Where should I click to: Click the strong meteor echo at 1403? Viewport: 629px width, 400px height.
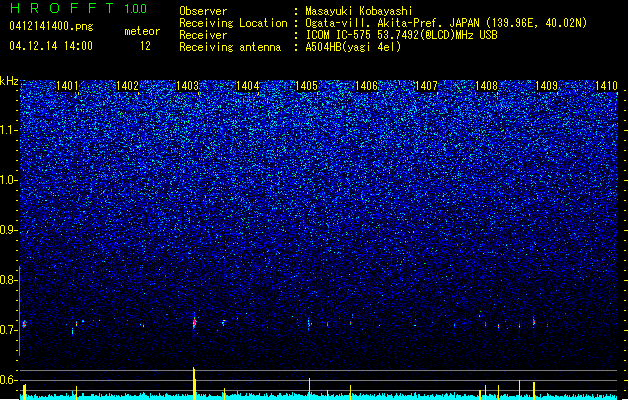[195, 322]
